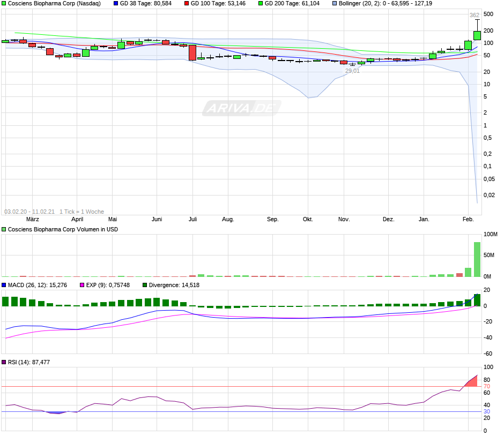Click 'GD 200 Tage: 61,104' label
This screenshot has width=504, height=436.
(292, 4)
